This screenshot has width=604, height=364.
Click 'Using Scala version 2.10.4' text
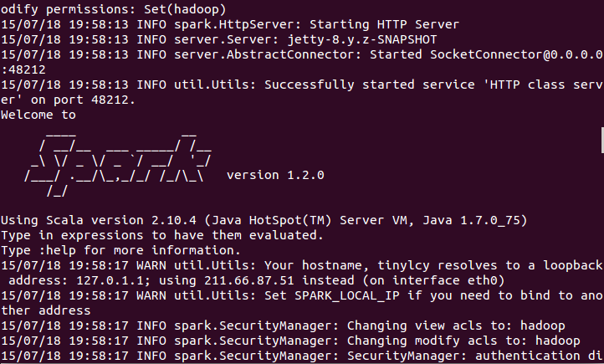coord(99,220)
